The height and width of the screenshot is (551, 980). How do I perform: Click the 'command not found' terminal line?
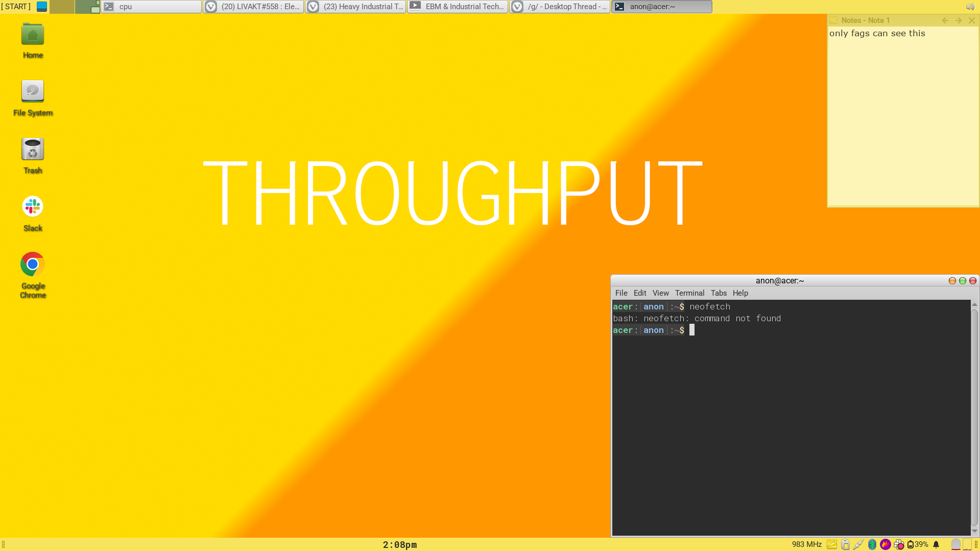click(x=697, y=319)
